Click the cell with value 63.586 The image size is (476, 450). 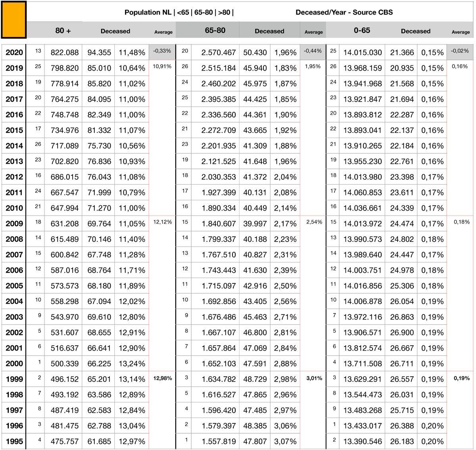[x=99, y=394]
